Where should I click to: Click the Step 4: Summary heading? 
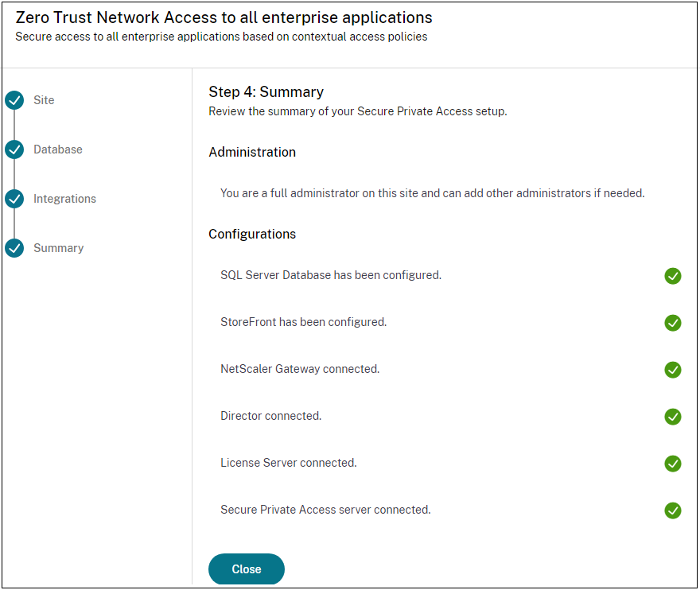[x=266, y=92]
